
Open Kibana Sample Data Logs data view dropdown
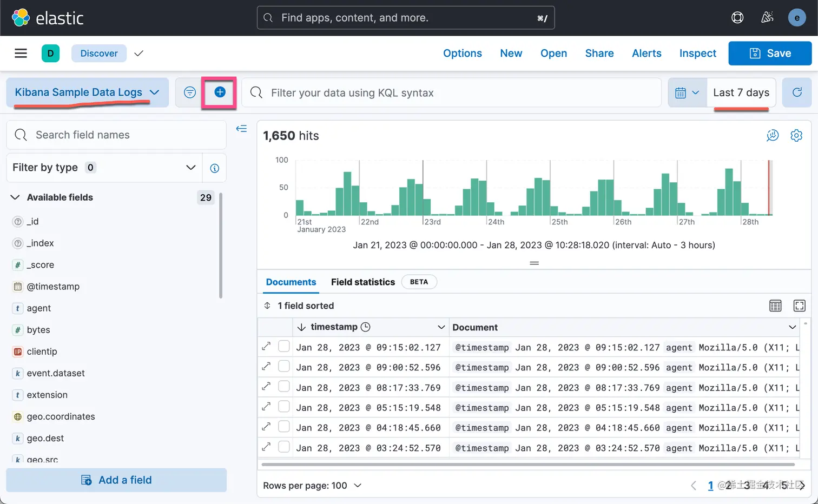[88, 92]
